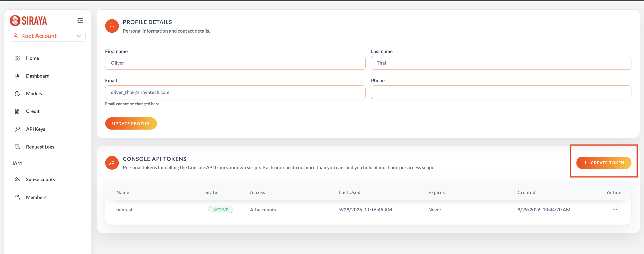Click 9/29/2026, 11:16:45 AM last used
This screenshot has height=254, width=644.
click(365, 210)
